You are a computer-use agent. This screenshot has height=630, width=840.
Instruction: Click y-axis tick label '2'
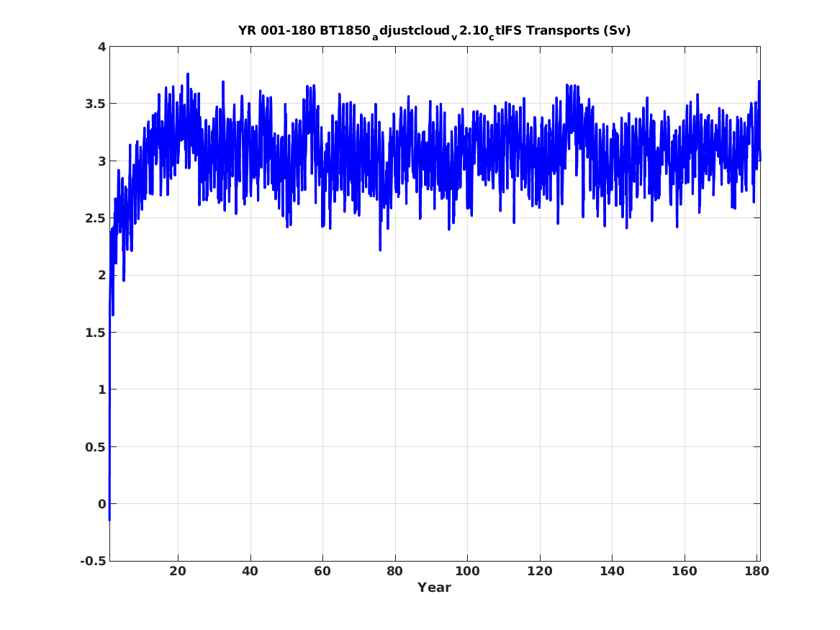(101, 275)
